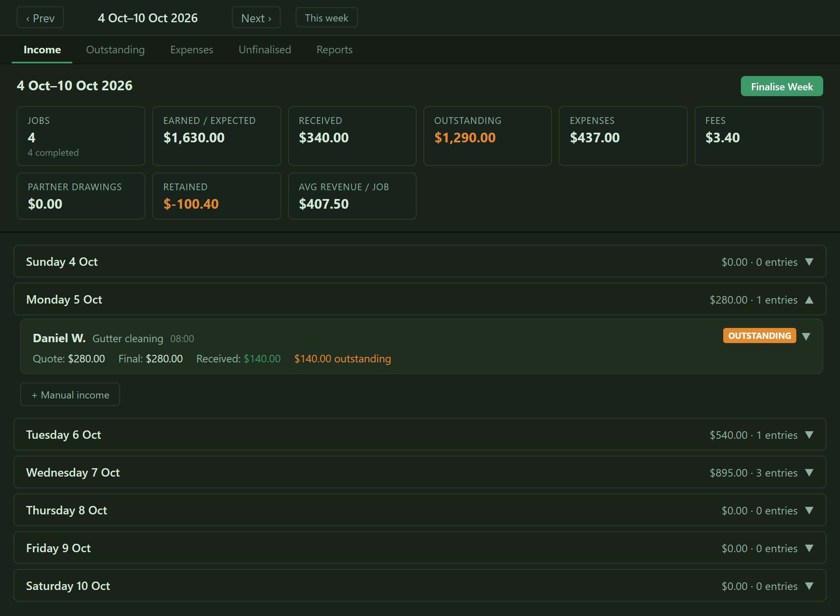Viewport: 840px width, 616px height.
Task: Click the Fees $3.40 value
Action: [722, 138]
